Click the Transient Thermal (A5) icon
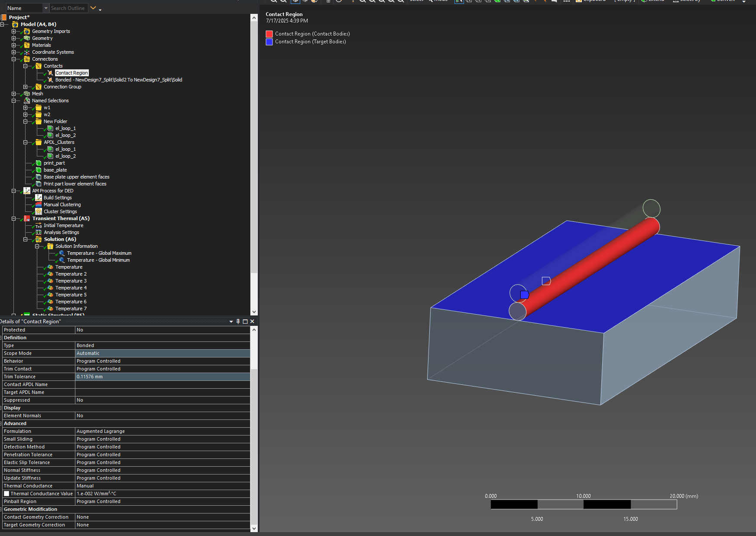The height and width of the screenshot is (536, 756). tap(27, 218)
